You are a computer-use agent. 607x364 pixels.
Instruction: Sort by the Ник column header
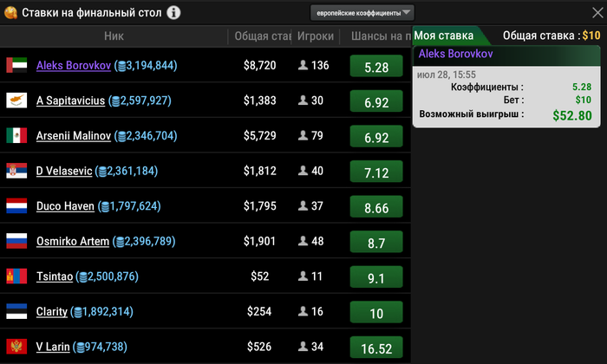tap(114, 36)
